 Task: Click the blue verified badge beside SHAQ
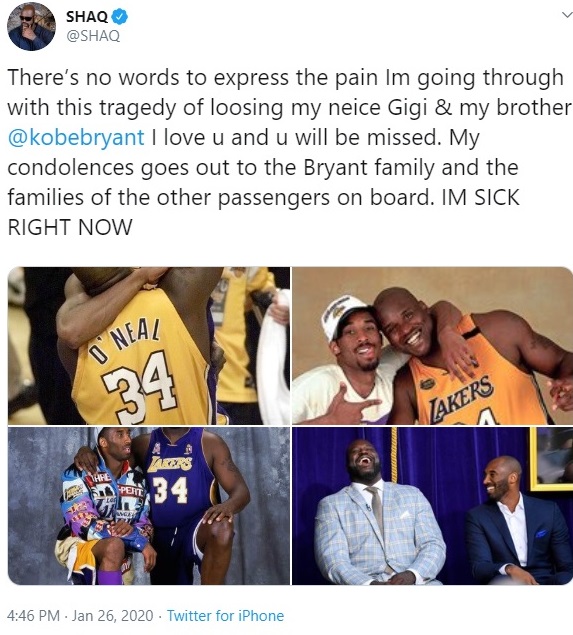click(119, 16)
